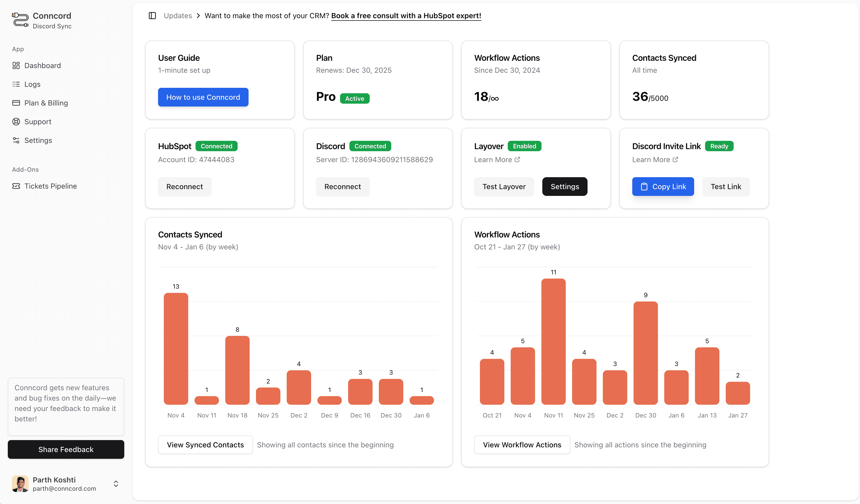Click external link icon under Layover
Screen dimensions: 860x504
click(x=517, y=160)
